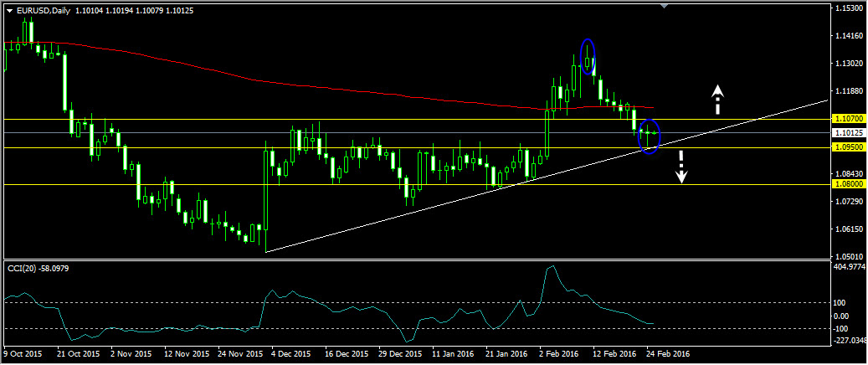Click CCI scale value 404.9774
Viewport: 868px width, 365px height.
850,266
